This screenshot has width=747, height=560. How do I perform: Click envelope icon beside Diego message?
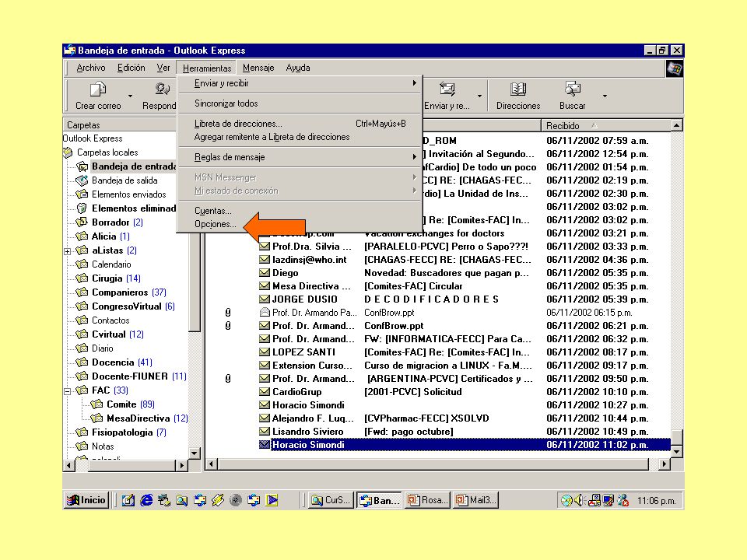[265, 273]
